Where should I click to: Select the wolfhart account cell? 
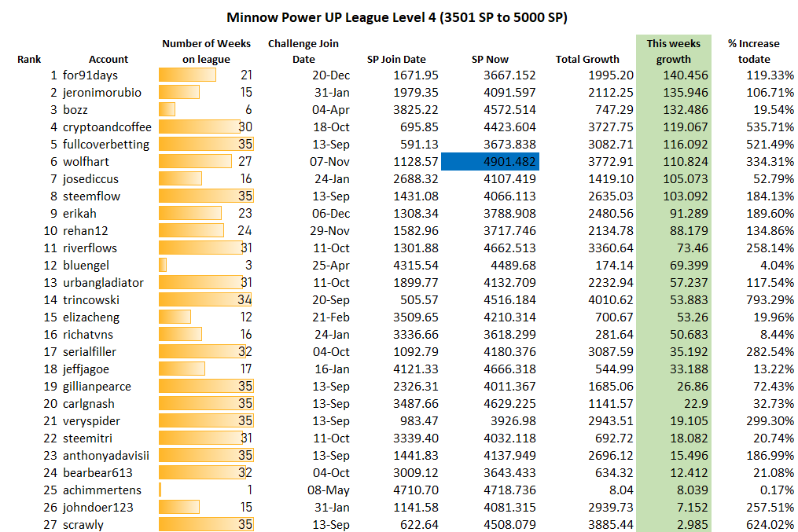pos(86,162)
